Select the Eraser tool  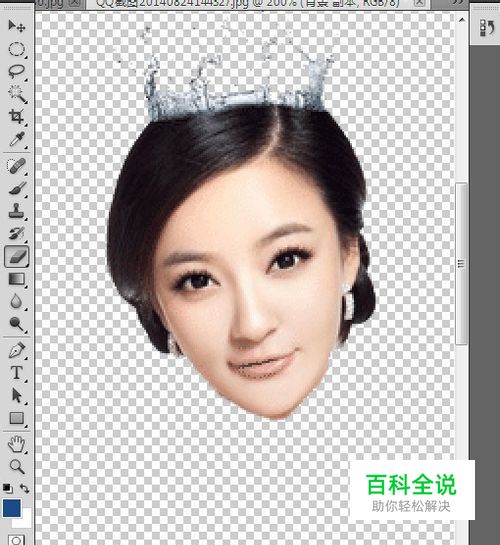[16, 257]
